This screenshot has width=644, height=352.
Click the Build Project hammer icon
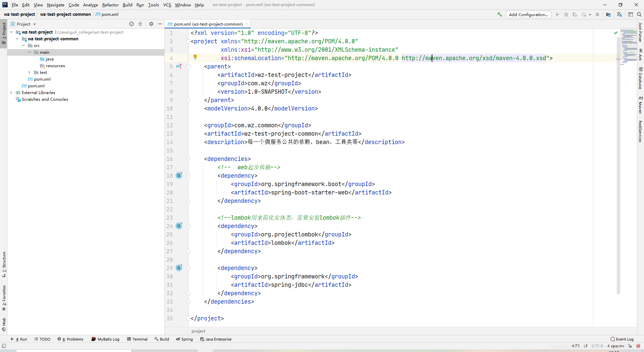click(x=499, y=14)
